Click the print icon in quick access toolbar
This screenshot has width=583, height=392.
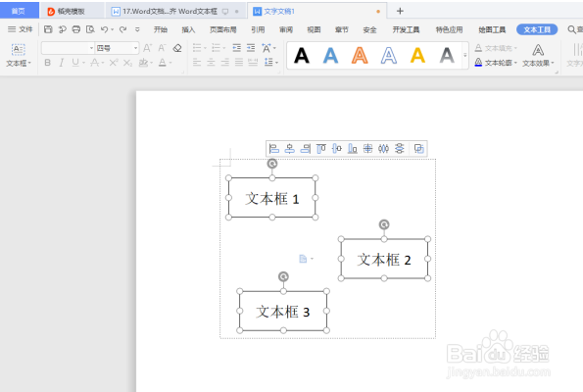pyautogui.click(x=76, y=29)
